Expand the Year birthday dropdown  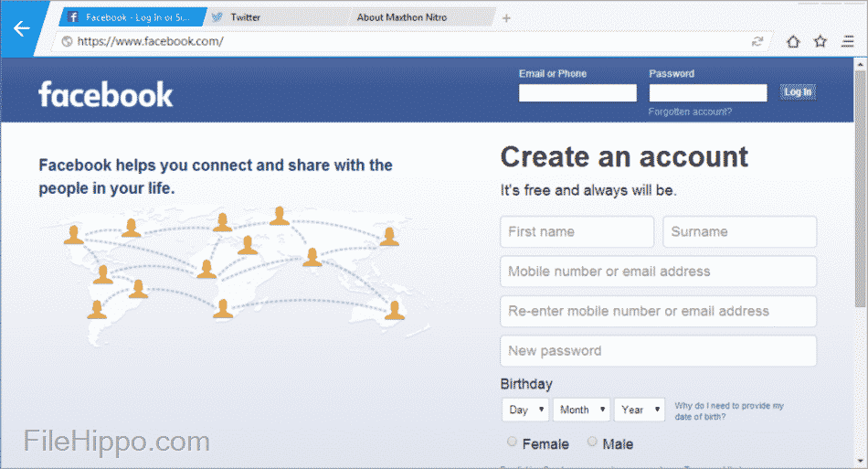tap(638, 410)
